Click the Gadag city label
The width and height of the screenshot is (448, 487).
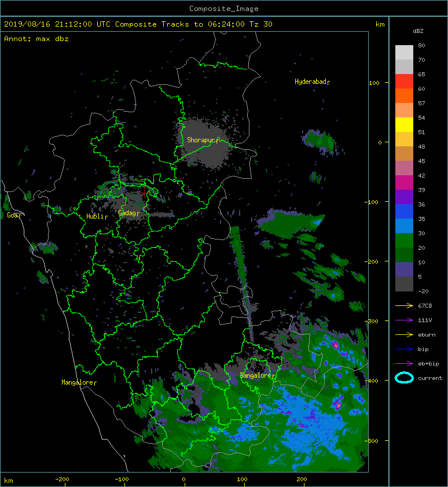(128, 213)
